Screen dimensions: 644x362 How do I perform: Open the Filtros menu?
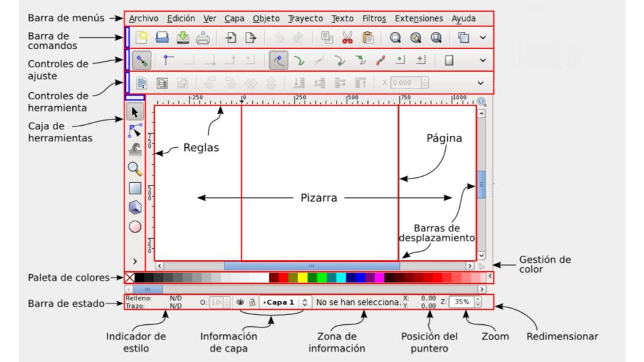374,19
